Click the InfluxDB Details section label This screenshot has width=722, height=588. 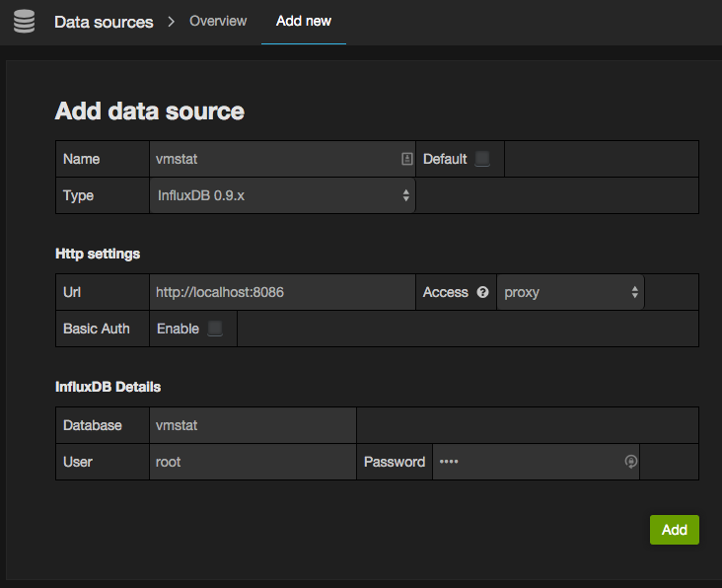coord(108,387)
